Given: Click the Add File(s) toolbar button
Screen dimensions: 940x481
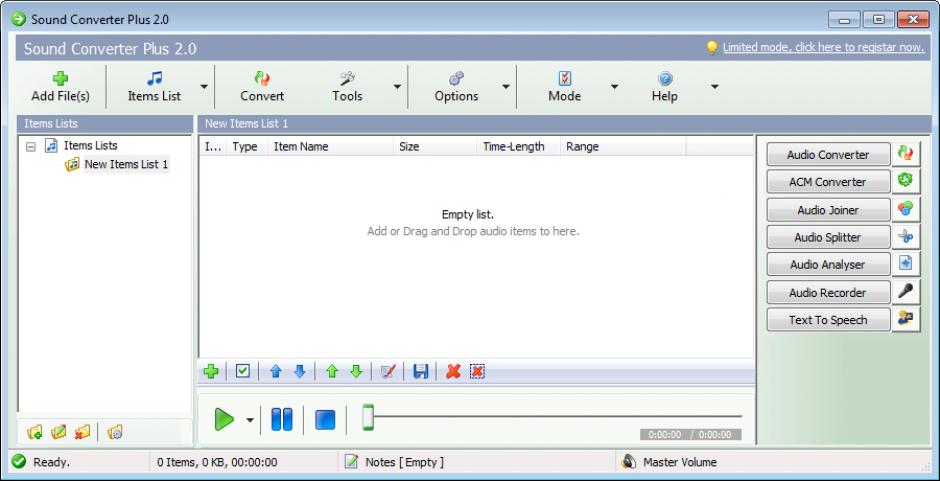Looking at the screenshot, I should point(61,87).
